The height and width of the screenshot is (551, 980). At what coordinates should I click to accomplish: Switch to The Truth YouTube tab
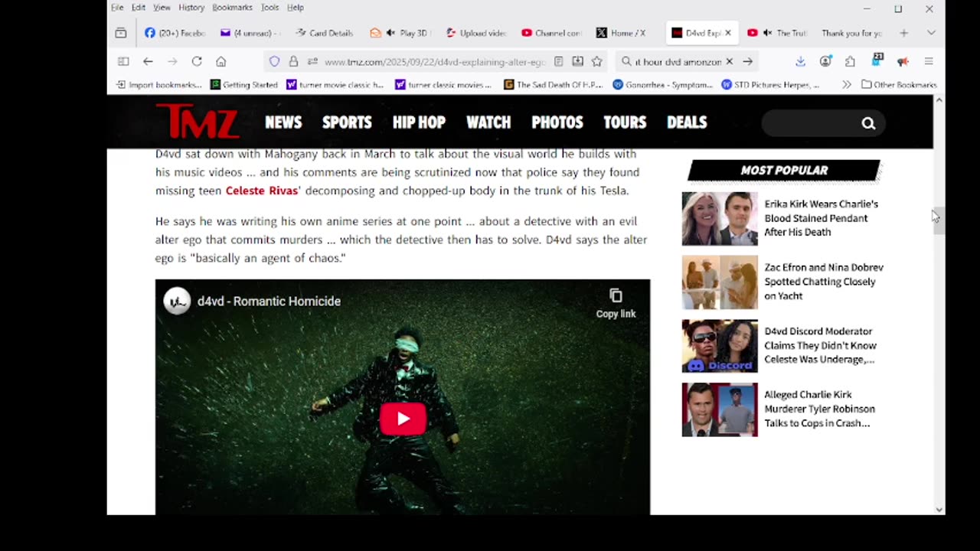776,33
